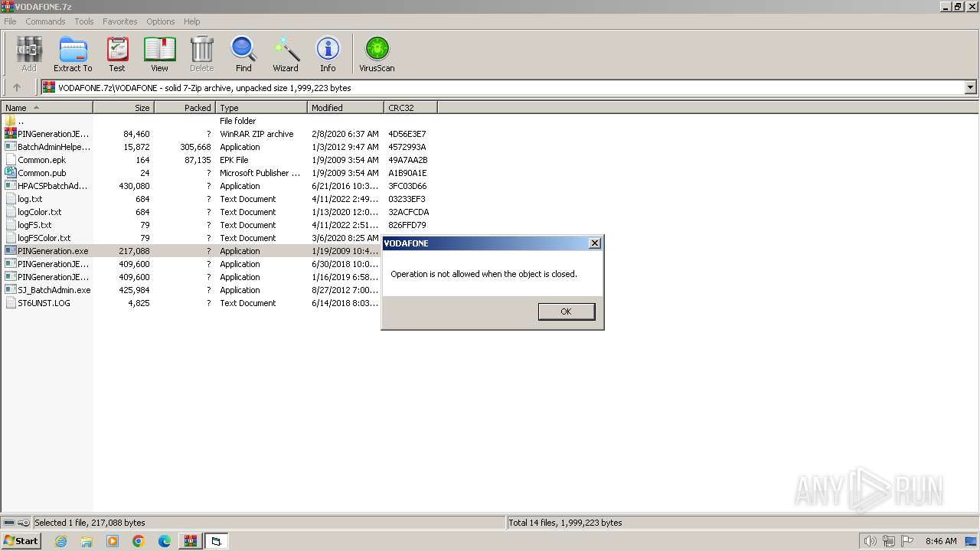Sort by the Modified column header
Screen dimensions: 980x551
[345, 108]
